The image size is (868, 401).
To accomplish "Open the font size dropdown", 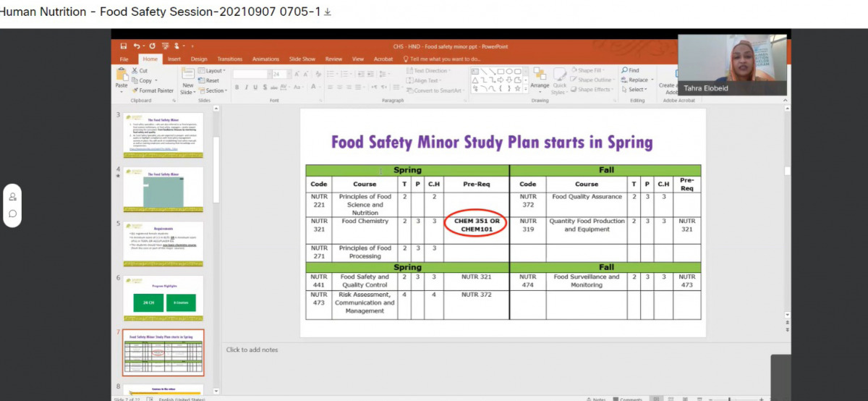I will [x=288, y=75].
